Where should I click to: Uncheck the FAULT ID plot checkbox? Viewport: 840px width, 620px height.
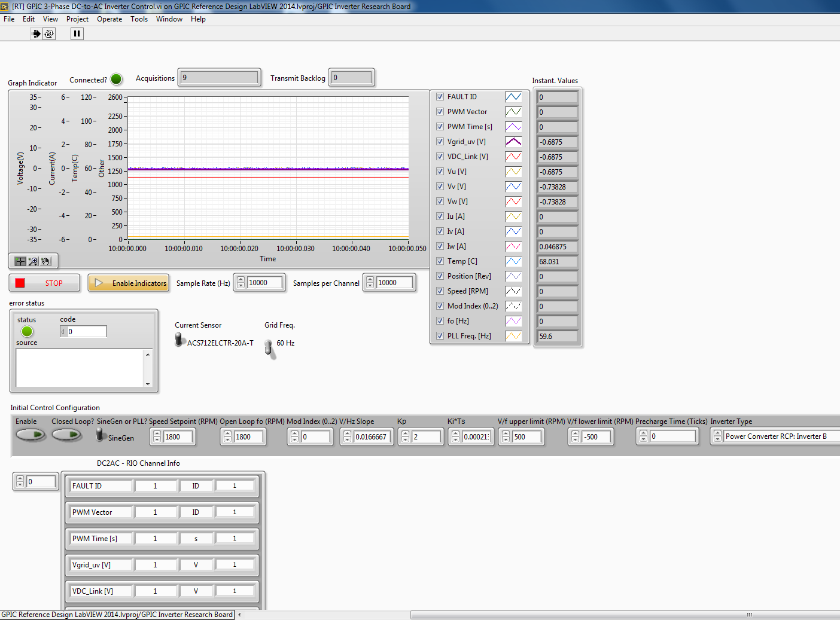click(440, 96)
